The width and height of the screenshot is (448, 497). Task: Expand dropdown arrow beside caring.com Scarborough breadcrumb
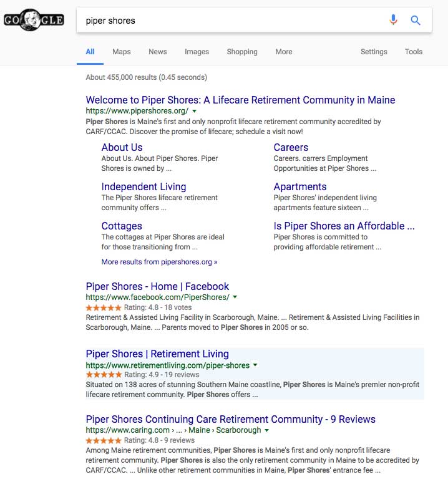click(x=266, y=430)
